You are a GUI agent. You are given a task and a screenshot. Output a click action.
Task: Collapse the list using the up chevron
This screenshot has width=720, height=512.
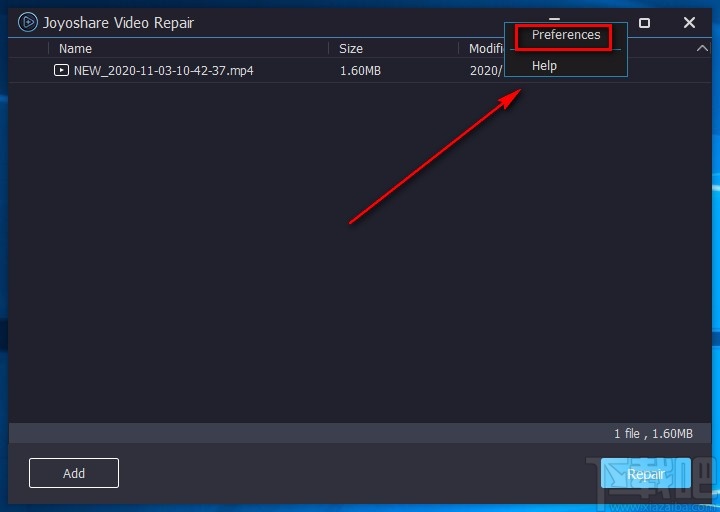(x=702, y=48)
